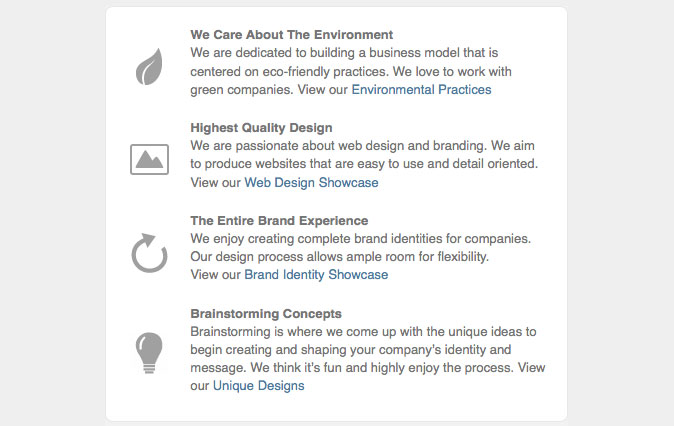Click the "We Care About The Environment" heading

click(x=291, y=35)
